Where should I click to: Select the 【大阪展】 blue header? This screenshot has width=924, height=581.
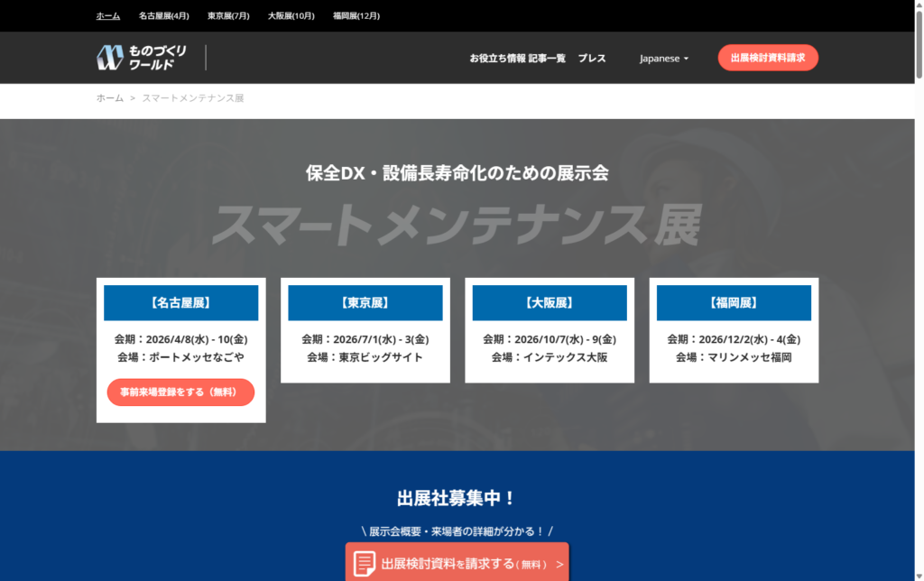(550, 303)
